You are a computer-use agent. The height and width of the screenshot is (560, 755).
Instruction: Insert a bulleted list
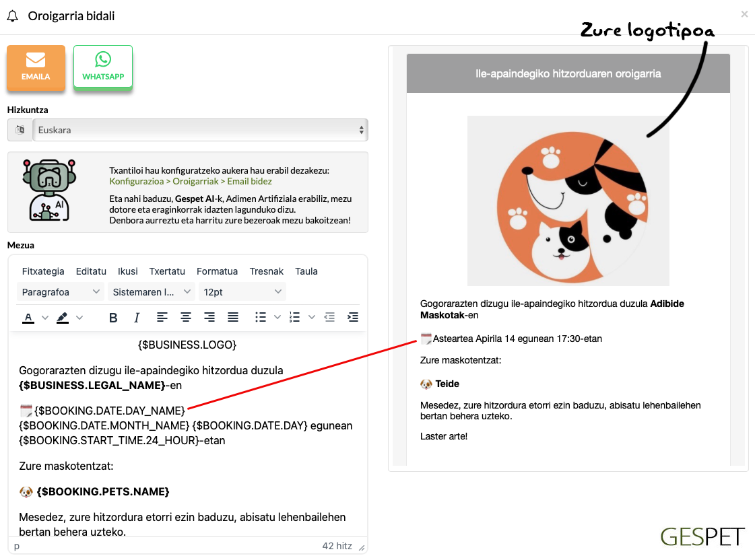click(261, 317)
